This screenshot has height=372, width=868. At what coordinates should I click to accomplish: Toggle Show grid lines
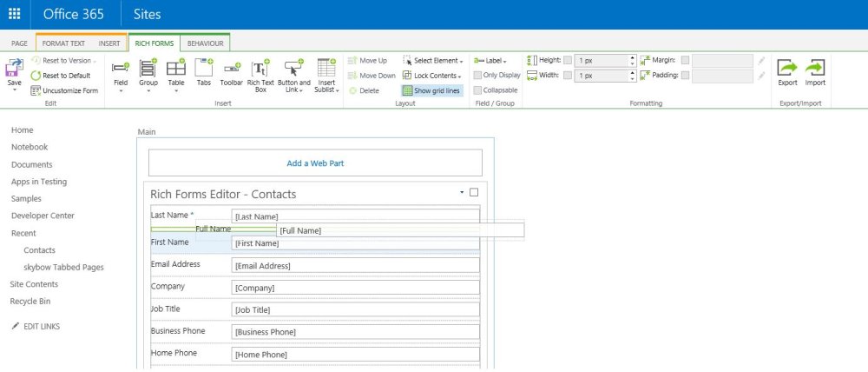(x=431, y=90)
